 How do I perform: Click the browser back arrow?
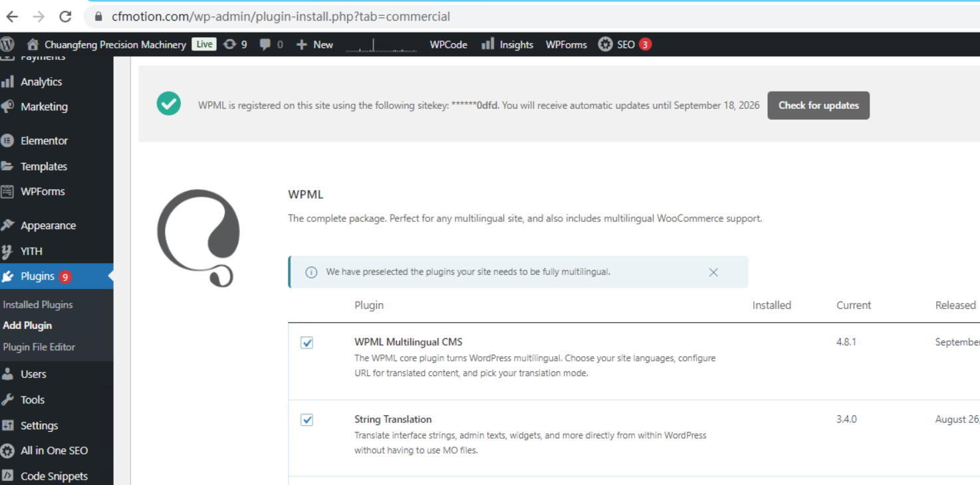point(12,17)
